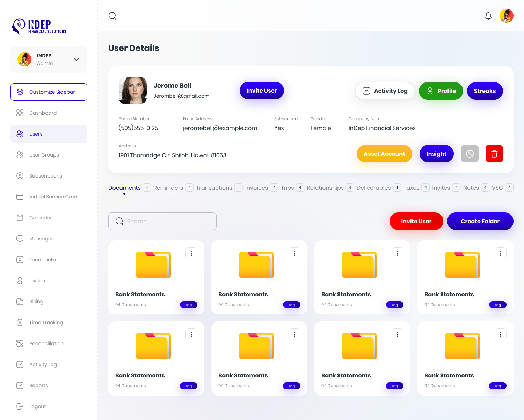Open the Activity Log button in user card
524x420 pixels.
(385, 91)
